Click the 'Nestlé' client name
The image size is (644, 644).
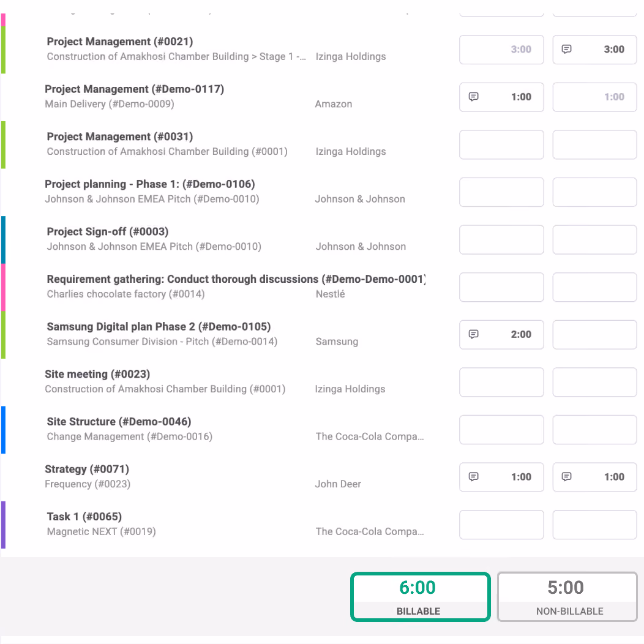coord(330,294)
